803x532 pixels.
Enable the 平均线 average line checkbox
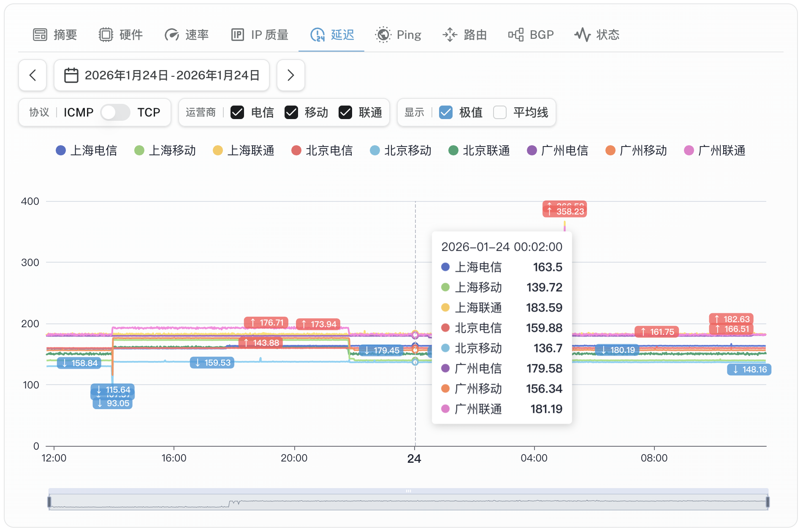tap(500, 112)
